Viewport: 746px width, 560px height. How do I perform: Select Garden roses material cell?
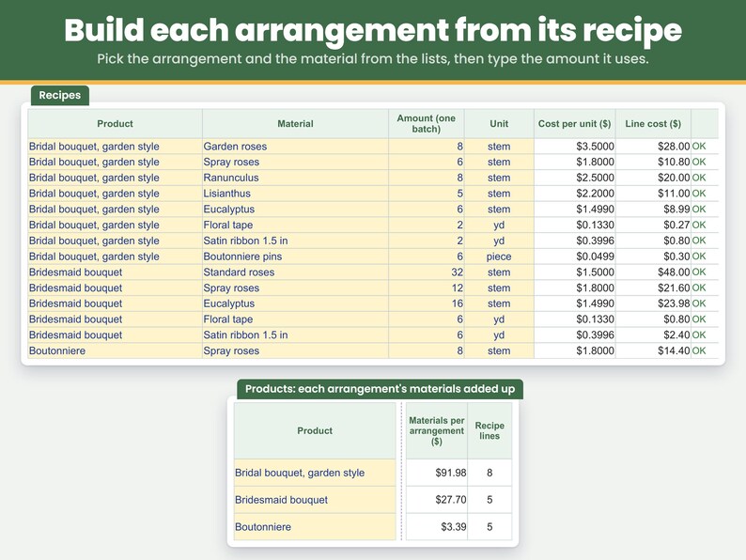(295, 147)
